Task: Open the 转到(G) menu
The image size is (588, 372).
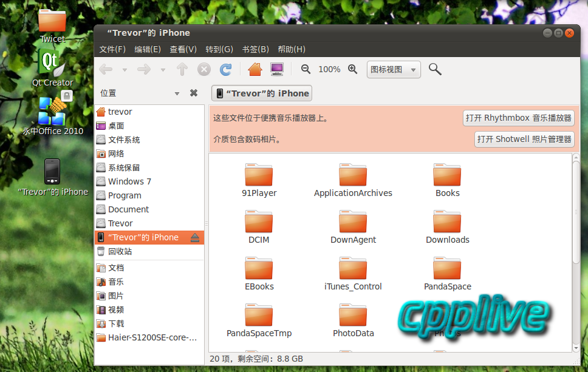Action: click(219, 49)
